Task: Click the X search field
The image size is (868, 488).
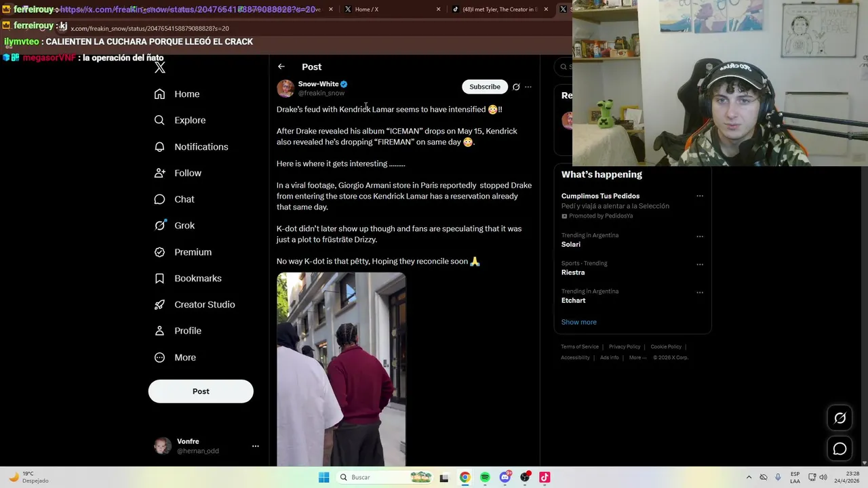Action: click(564, 66)
